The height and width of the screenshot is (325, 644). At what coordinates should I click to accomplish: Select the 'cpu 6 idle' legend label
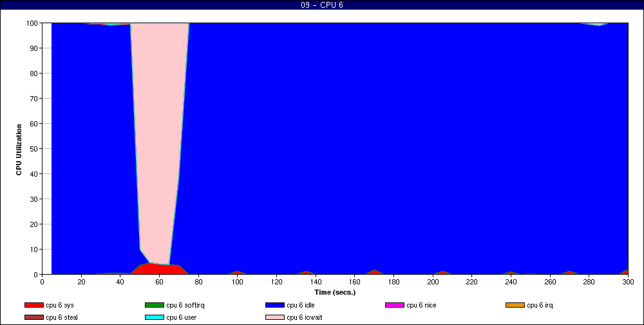301,305
